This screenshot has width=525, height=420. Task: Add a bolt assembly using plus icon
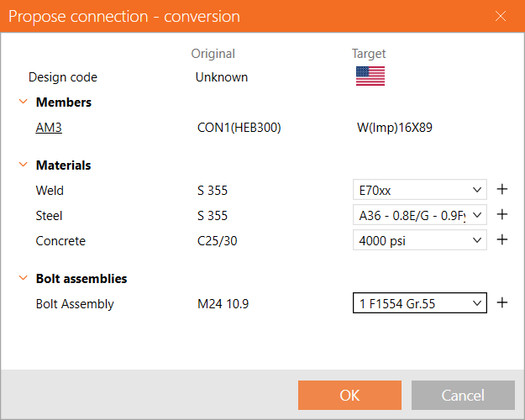click(x=502, y=303)
